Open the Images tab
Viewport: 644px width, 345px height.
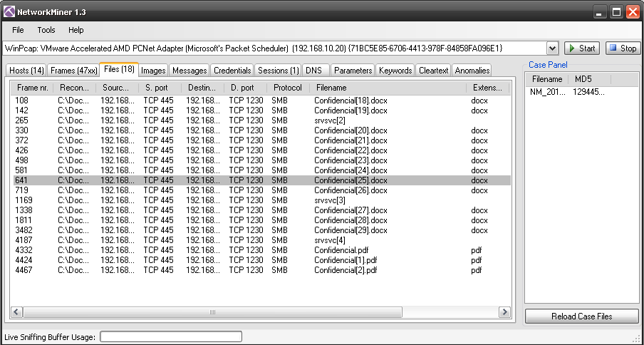point(153,71)
